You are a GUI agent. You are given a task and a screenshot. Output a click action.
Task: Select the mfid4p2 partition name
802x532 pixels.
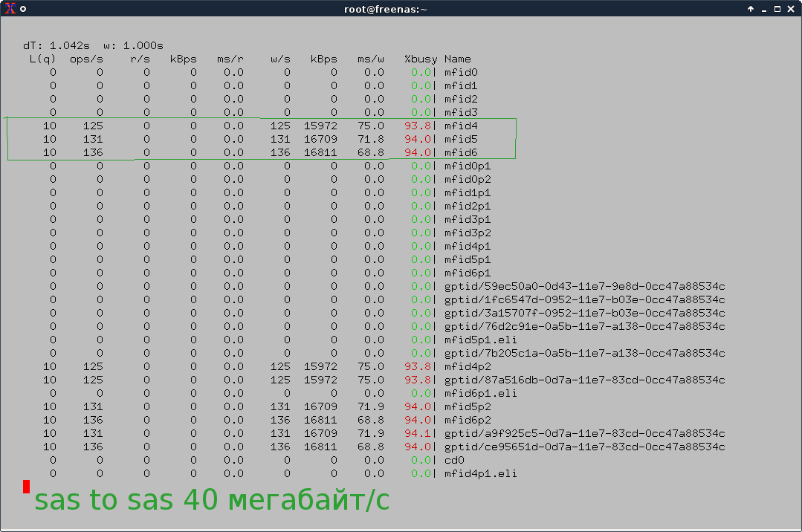pyautogui.click(x=468, y=366)
